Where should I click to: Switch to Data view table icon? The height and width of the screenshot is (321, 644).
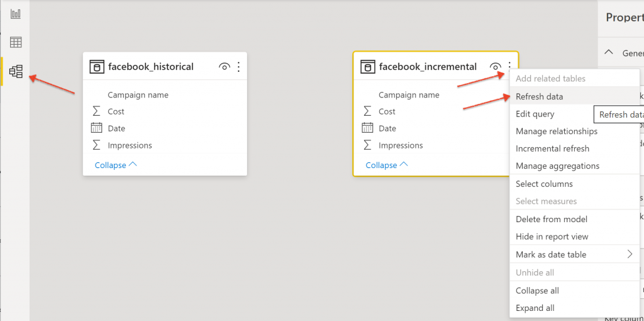(x=16, y=42)
